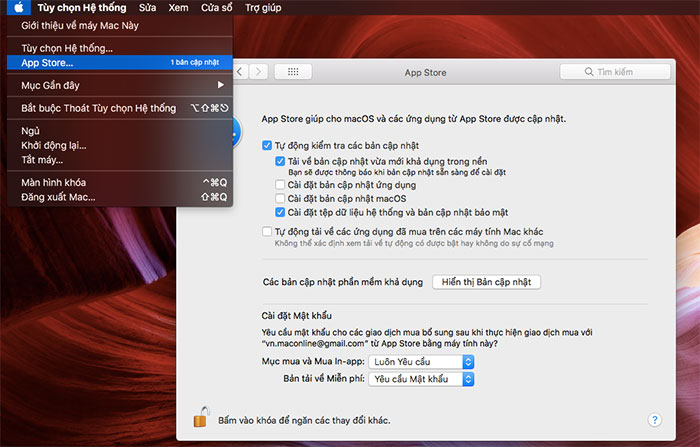Open the help question mark button
This screenshot has width=700, height=447.
[654, 420]
